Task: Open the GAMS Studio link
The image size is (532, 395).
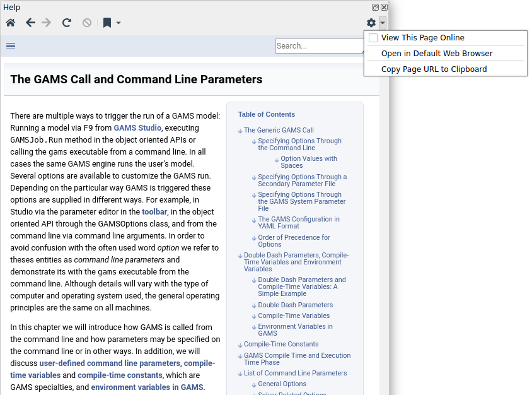Action: (x=137, y=127)
